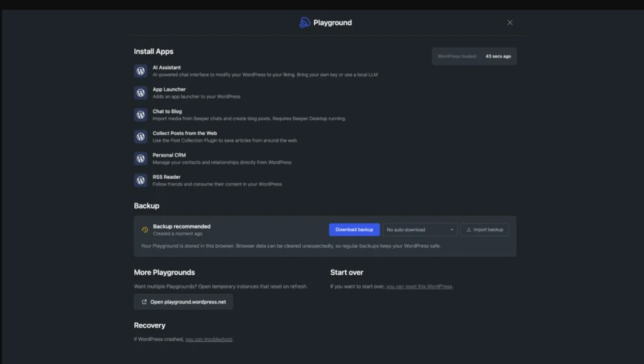This screenshot has height=364, width=644.
Task: Select the AI Assistant app title
Action: (x=166, y=68)
